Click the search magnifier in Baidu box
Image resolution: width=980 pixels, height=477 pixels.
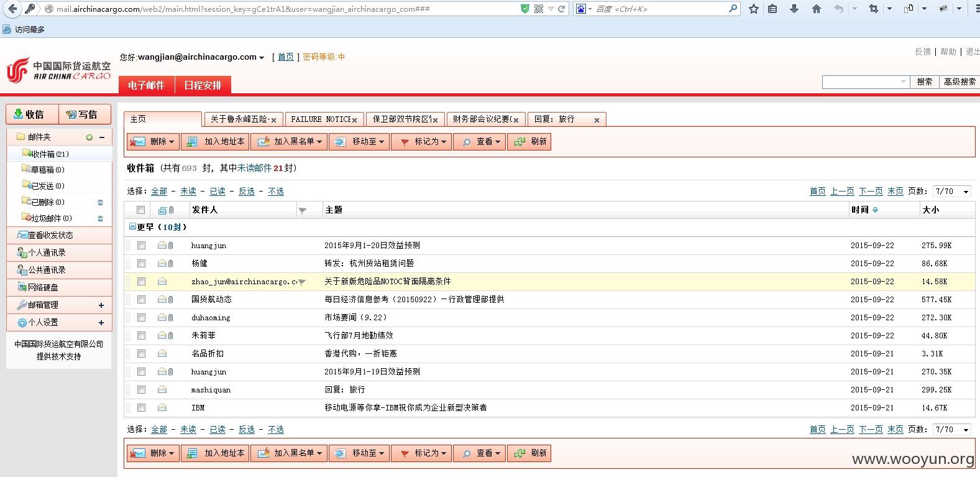[733, 9]
